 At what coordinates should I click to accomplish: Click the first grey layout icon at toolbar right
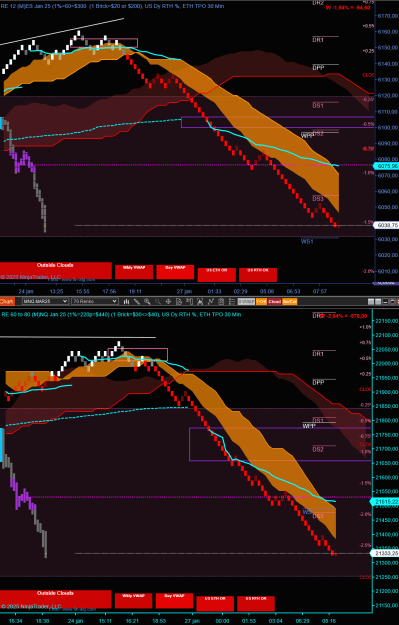pos(371,301)
